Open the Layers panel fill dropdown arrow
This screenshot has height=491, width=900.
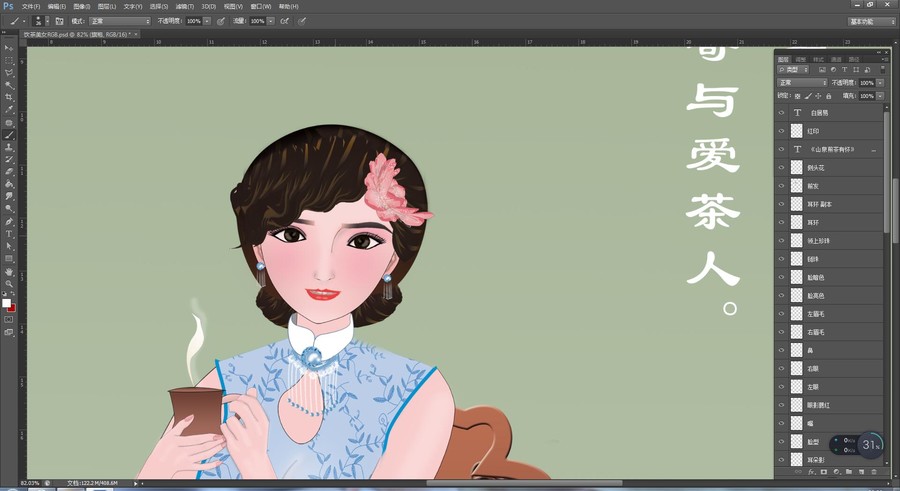coord(880,96)
